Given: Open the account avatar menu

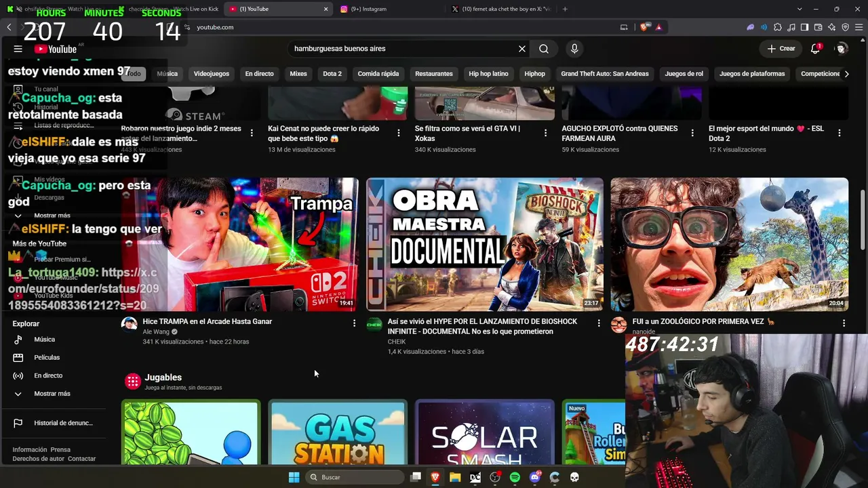Looking at the screenshot, I should point(842,49).
